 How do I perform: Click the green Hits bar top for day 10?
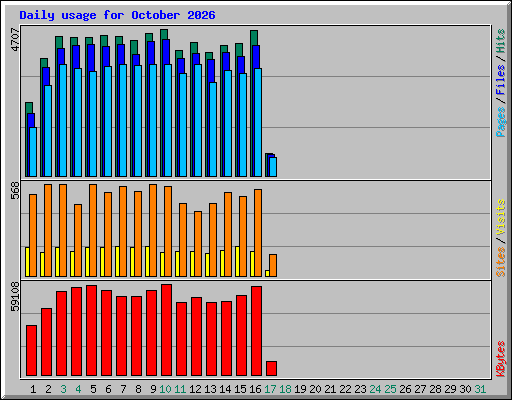[164, 34]
